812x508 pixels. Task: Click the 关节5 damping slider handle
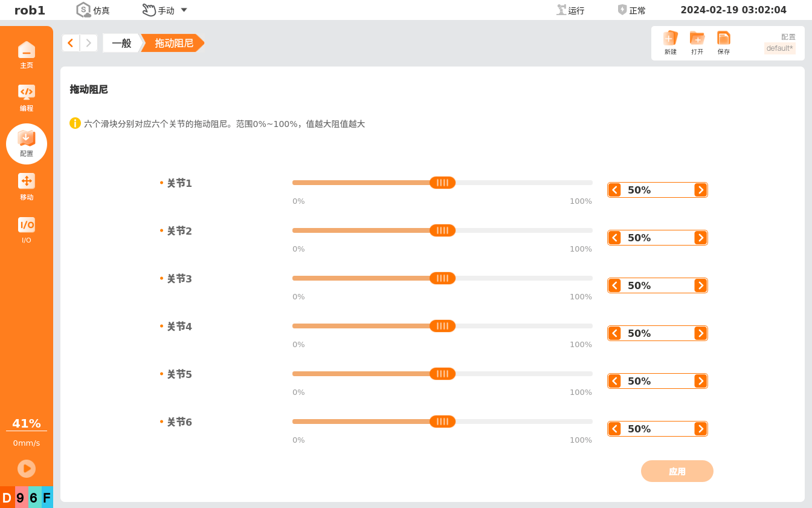[443, 374]
